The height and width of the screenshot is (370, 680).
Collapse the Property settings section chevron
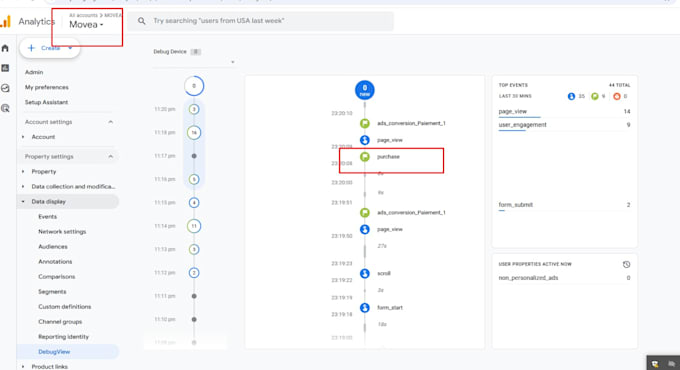click(x=111, y=157)
